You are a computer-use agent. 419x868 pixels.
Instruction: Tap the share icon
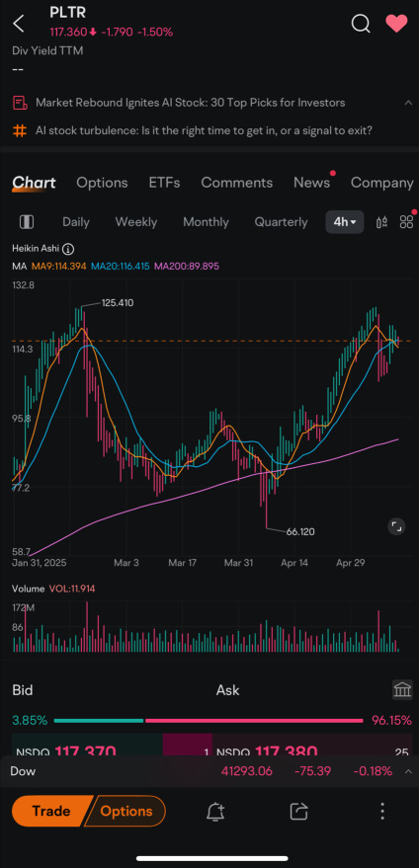(x=298, y=812)
